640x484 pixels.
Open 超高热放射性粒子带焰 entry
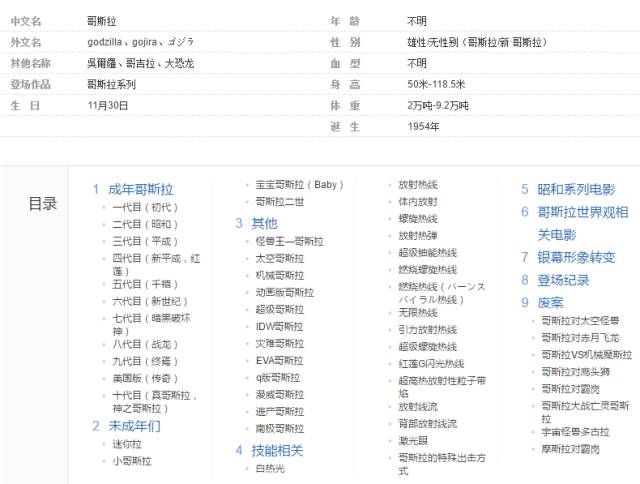click(x=442, y=387)
